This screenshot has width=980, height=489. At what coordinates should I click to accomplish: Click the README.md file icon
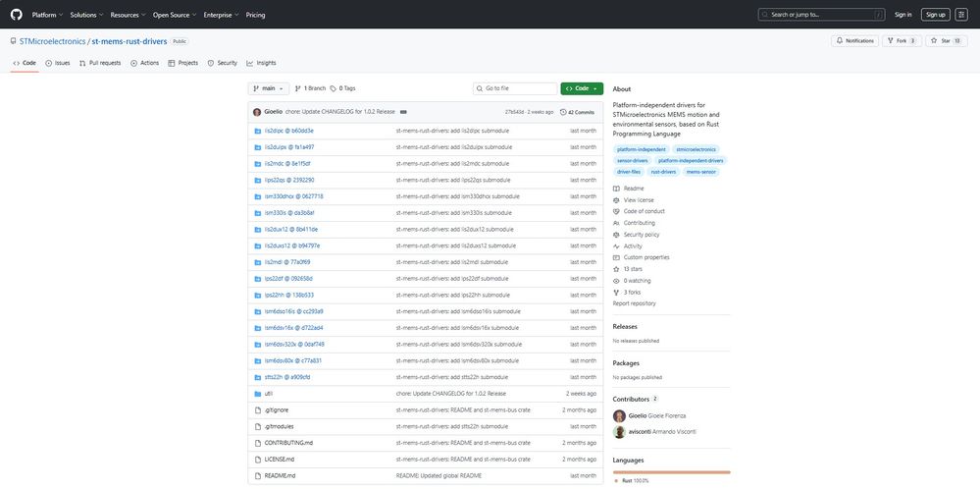tap(257, 476)
